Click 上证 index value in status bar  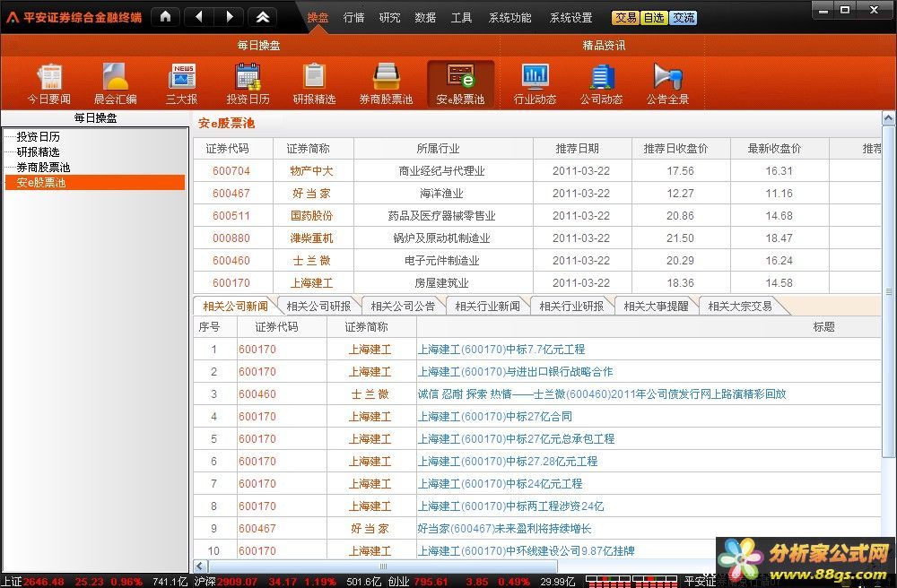pyautogui.click(x=44, y=582)
